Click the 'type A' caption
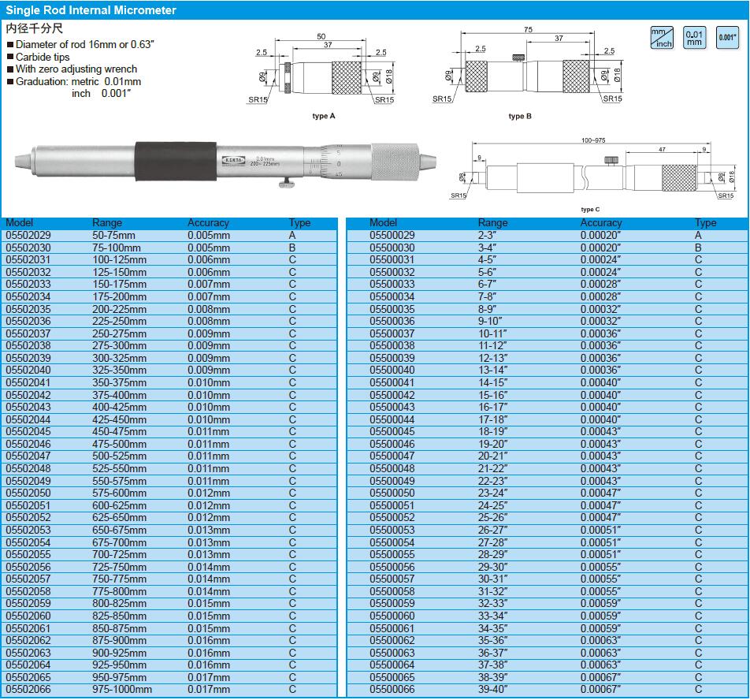This screenshot has width=750, height=700. click(x=324, y=116)
